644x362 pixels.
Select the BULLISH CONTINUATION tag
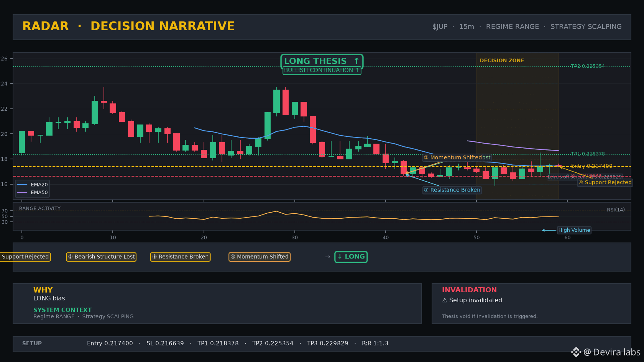point(322,70)
